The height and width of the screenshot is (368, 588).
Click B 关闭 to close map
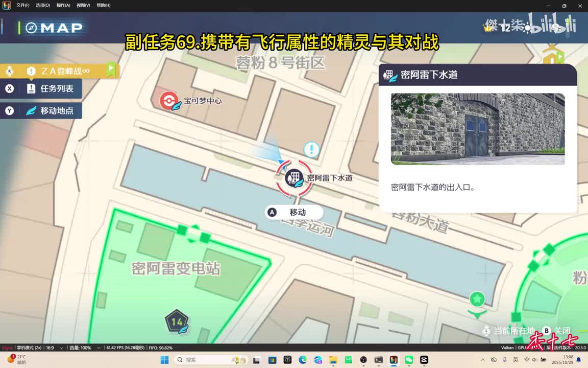556,331
